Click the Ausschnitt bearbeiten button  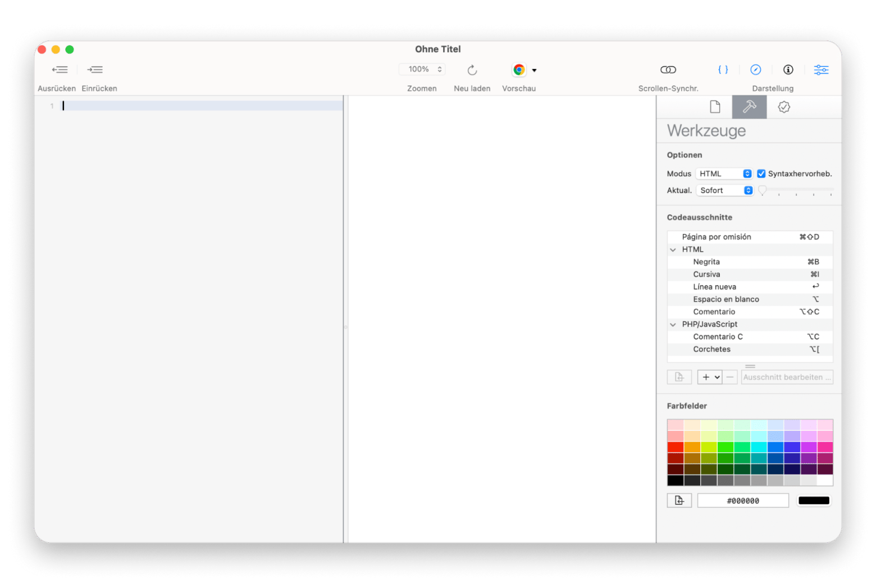[787, 377]
